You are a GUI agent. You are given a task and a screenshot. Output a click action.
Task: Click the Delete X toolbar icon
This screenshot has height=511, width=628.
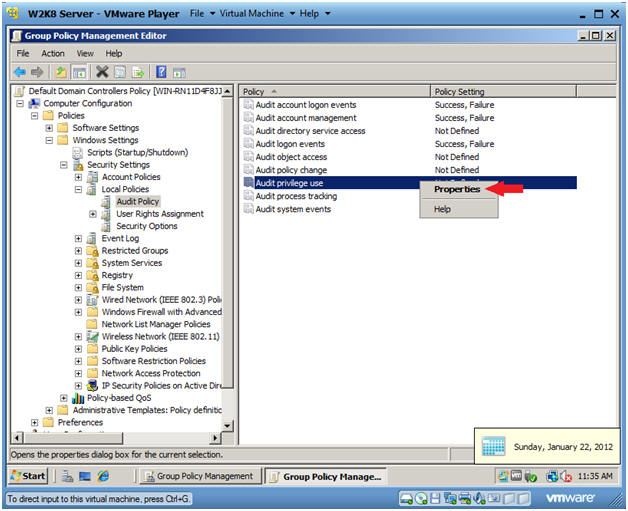pyautogui.click(x=102, y=72)
